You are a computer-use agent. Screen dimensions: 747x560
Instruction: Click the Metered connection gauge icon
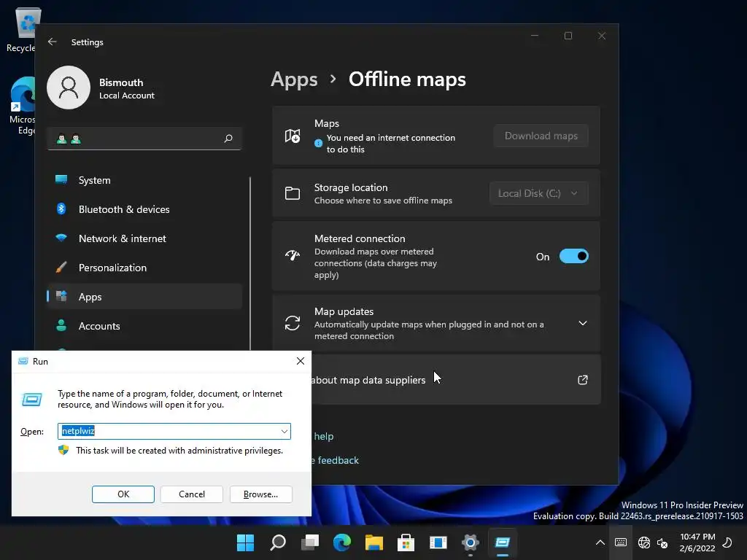coord(292,256)
